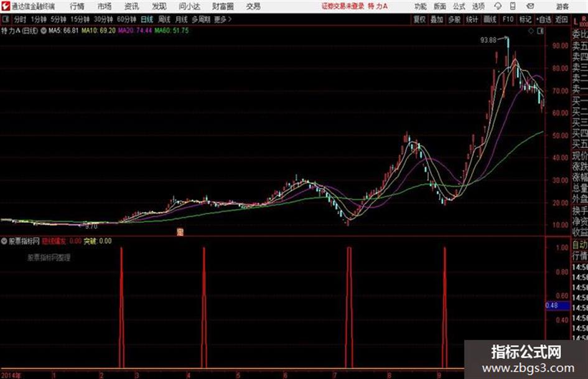588x379 pixels.
Task: Select the 日线 period tab
Action: pos(147,19)
